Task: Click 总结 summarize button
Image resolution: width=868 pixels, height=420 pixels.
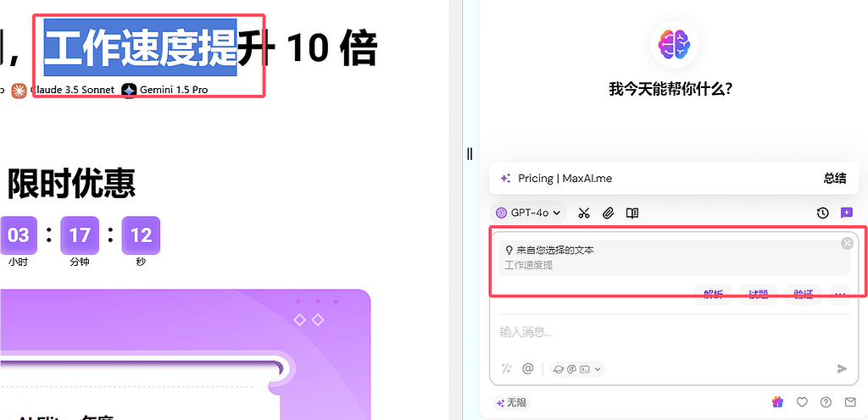Action: (835, 179)
